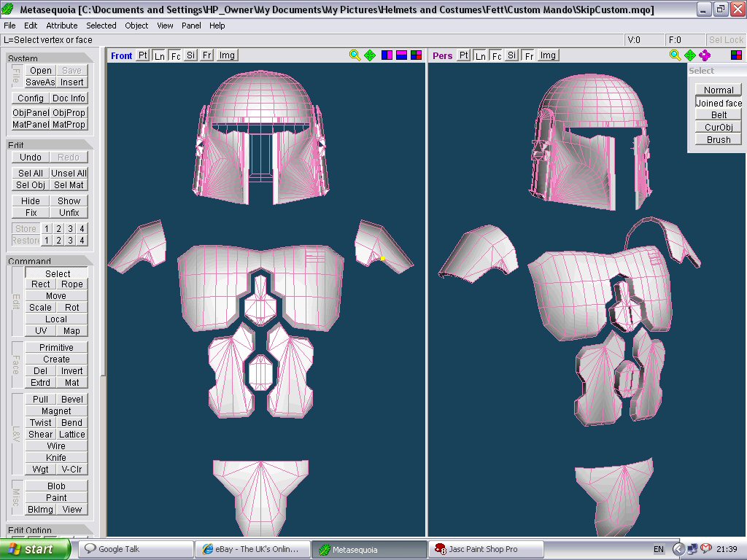Select the magenta-blue horizontal split layout icon
This screenshot has width=747, height=560.
402,55
